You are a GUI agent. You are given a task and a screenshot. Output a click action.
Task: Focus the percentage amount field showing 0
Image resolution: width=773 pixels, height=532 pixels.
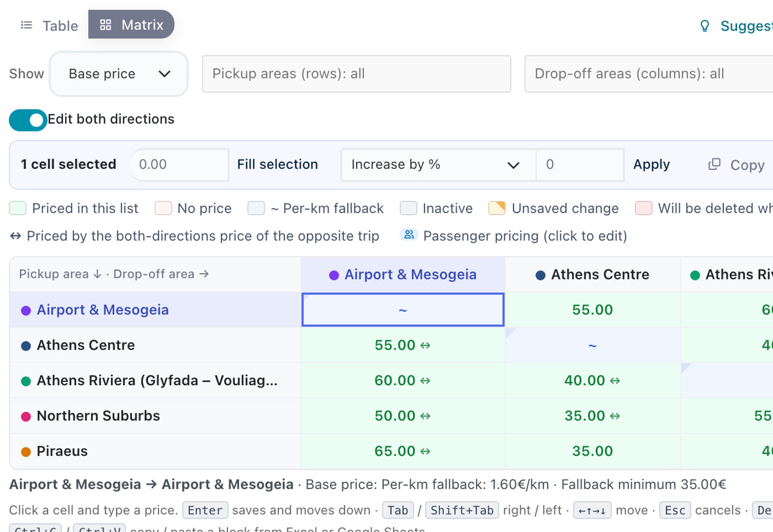[x=580, y=164]
